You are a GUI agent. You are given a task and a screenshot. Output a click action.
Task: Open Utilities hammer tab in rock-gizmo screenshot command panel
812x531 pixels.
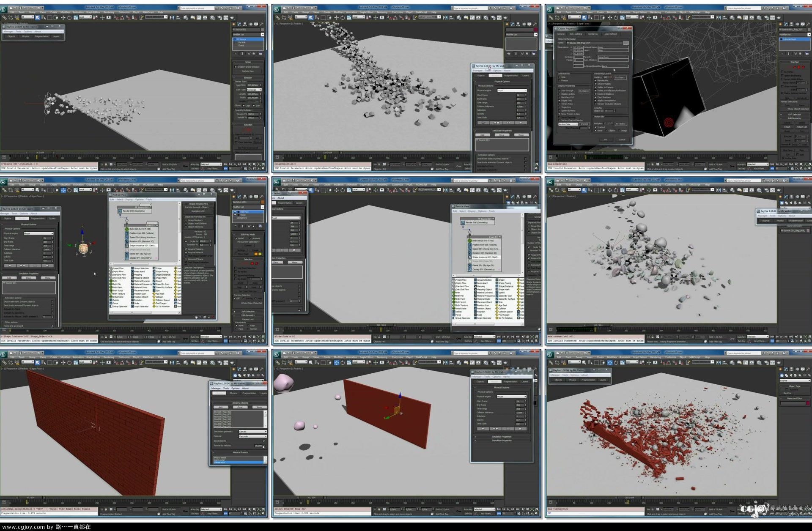[x=262, y=197]
